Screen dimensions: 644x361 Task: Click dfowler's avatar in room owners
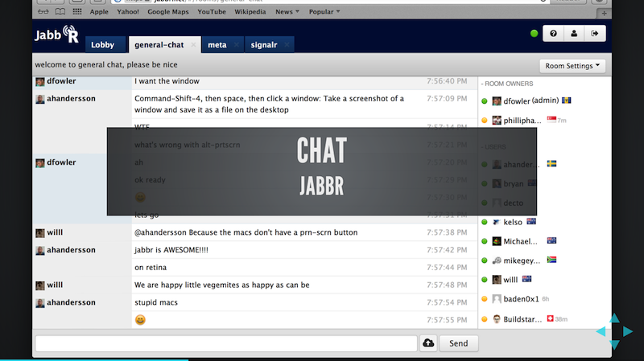497,101
